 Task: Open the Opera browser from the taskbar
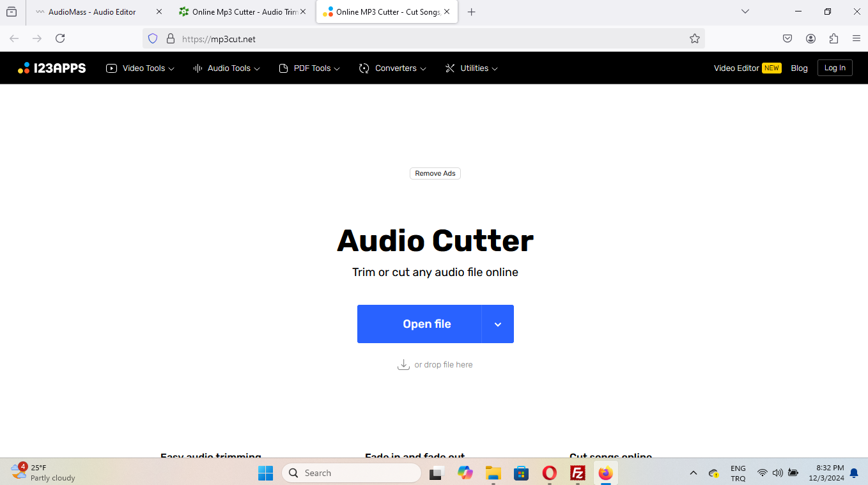[550, 473]
